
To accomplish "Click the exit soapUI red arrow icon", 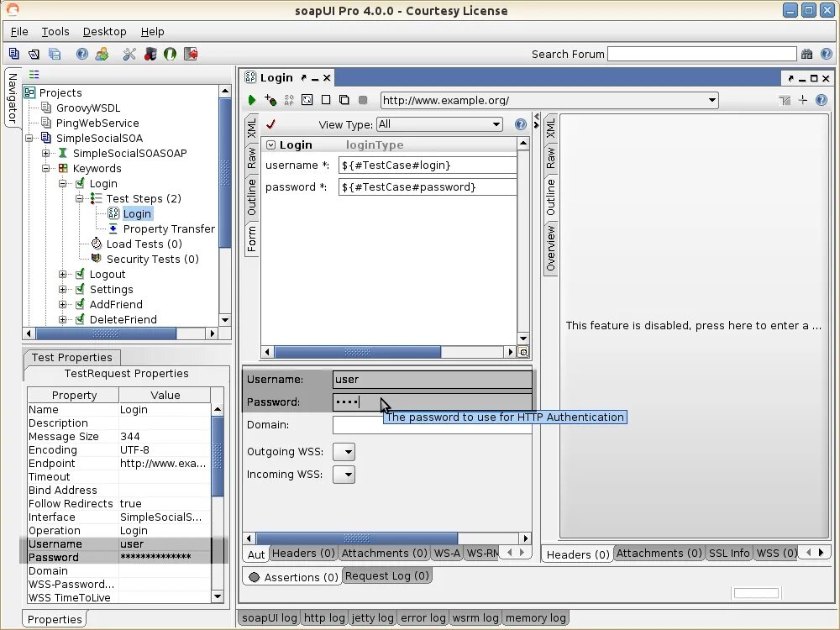I will [x=191, y=54].
